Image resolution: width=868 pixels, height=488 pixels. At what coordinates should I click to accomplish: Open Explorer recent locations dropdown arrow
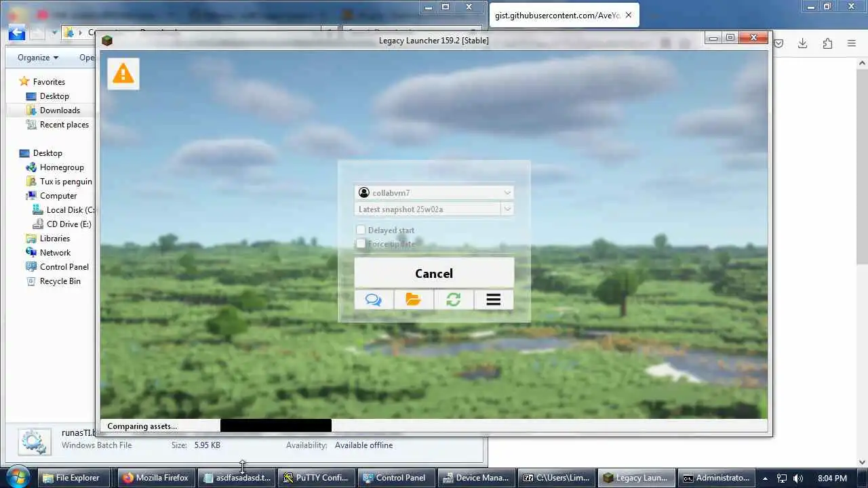(54, 33)
